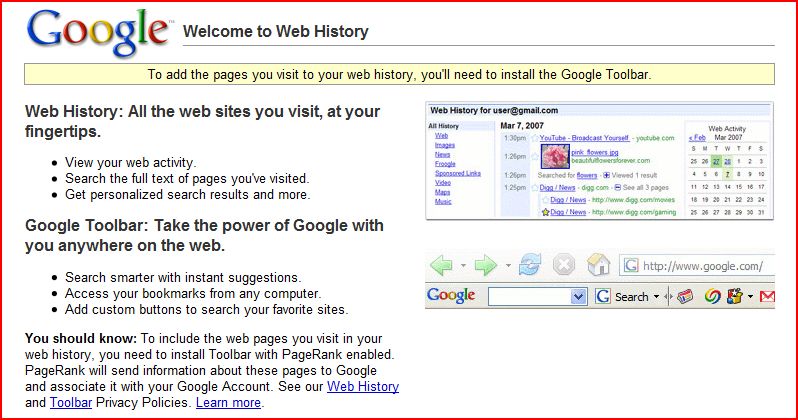Open the YouTube - Broadcast Yourself link

tap(584, 138)
